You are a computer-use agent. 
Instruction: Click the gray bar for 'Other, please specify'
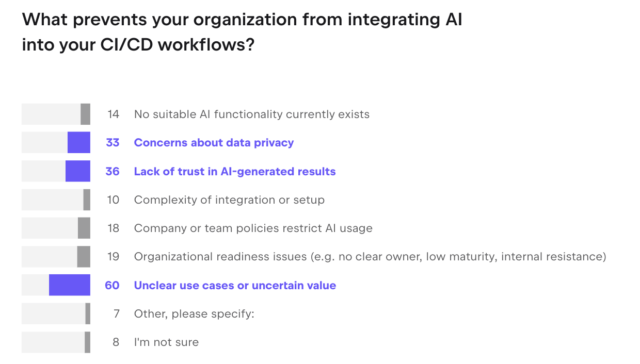click(x=88, y=313)
